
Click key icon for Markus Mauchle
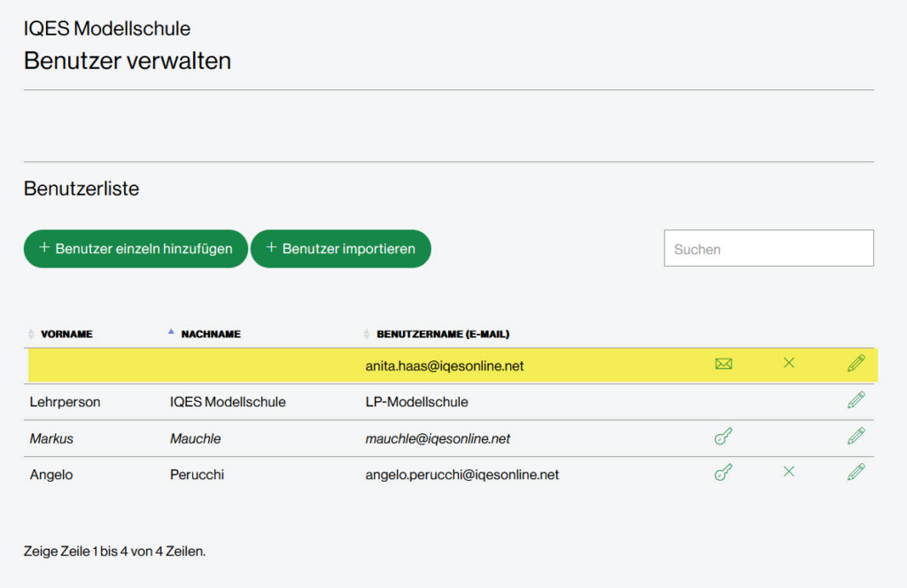[x=724, y=436]
